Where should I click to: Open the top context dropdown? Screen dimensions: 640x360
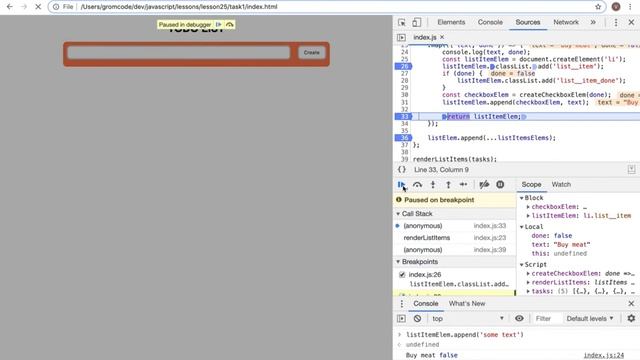pos(468,318)
